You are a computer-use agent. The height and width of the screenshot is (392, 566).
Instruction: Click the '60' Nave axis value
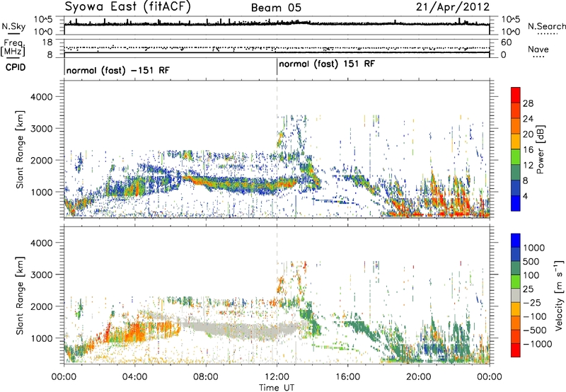click(x=507, y=42)
